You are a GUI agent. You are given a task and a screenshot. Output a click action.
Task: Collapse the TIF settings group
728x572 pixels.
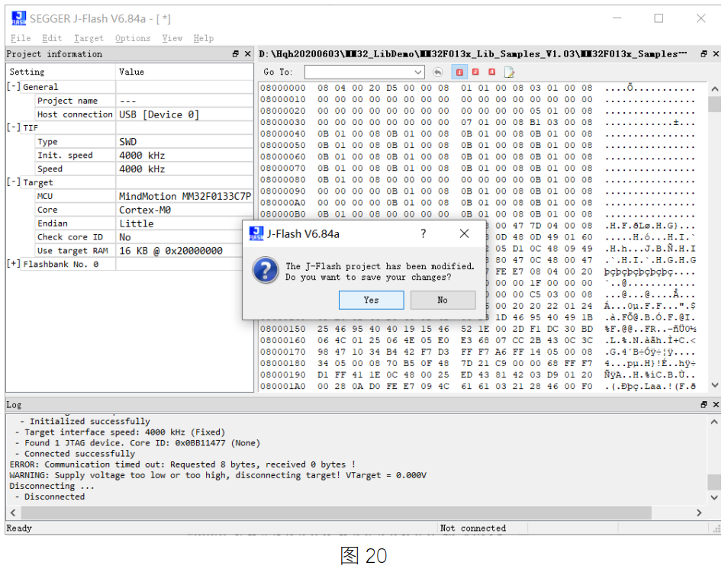[13, 127]
